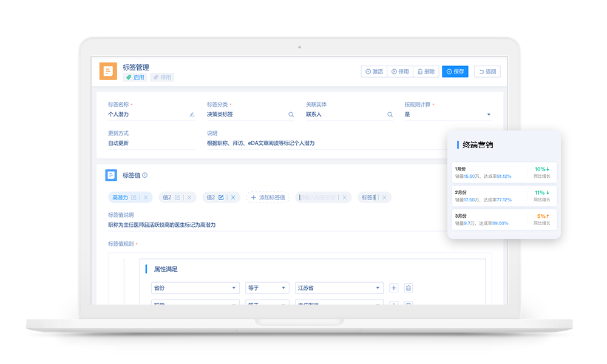Click the 返回 button

point(487,72)
